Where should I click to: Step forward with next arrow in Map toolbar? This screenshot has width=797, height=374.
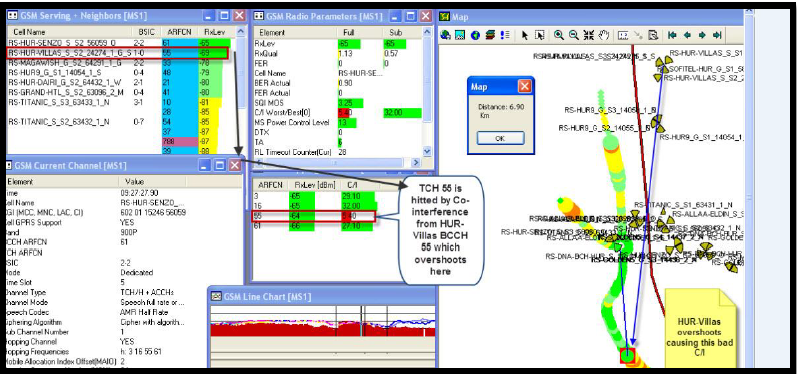coord(702,36)
